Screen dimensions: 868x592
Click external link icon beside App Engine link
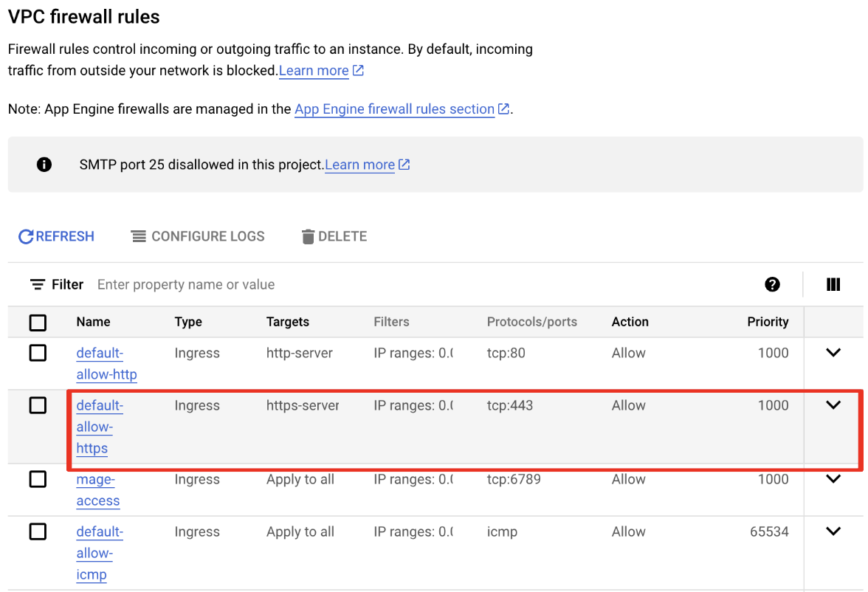[504, 109]
